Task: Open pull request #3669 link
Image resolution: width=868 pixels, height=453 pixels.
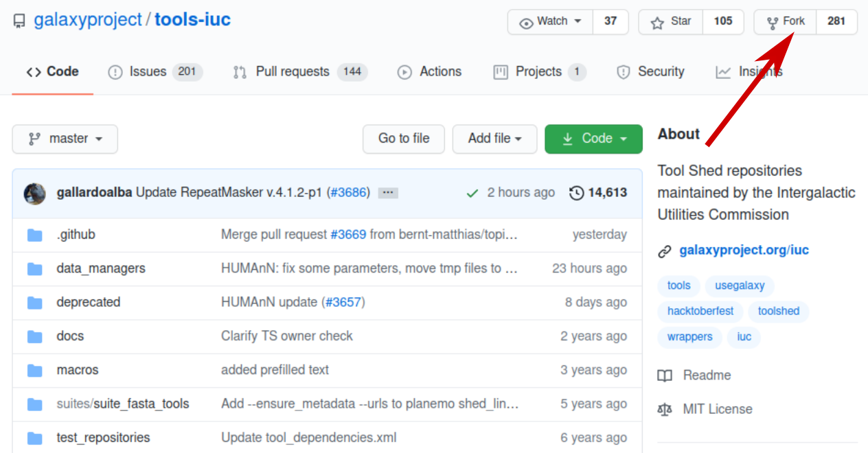Action: 348,235
